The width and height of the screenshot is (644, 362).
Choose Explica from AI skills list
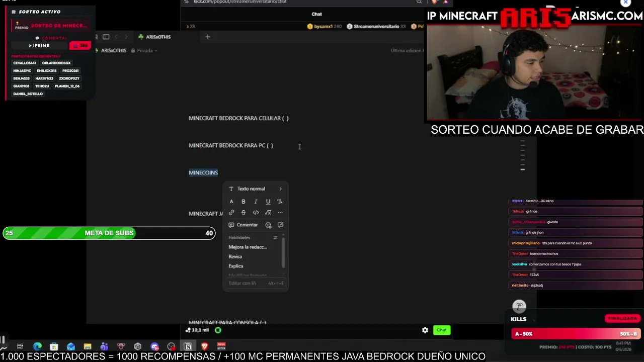click(236, 266)
